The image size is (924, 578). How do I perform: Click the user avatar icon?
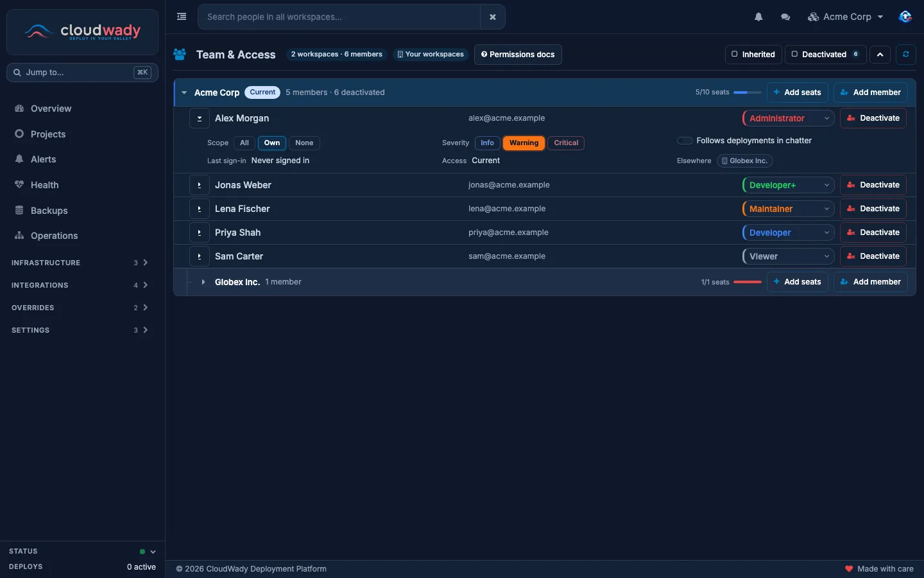tap(905, 17)
